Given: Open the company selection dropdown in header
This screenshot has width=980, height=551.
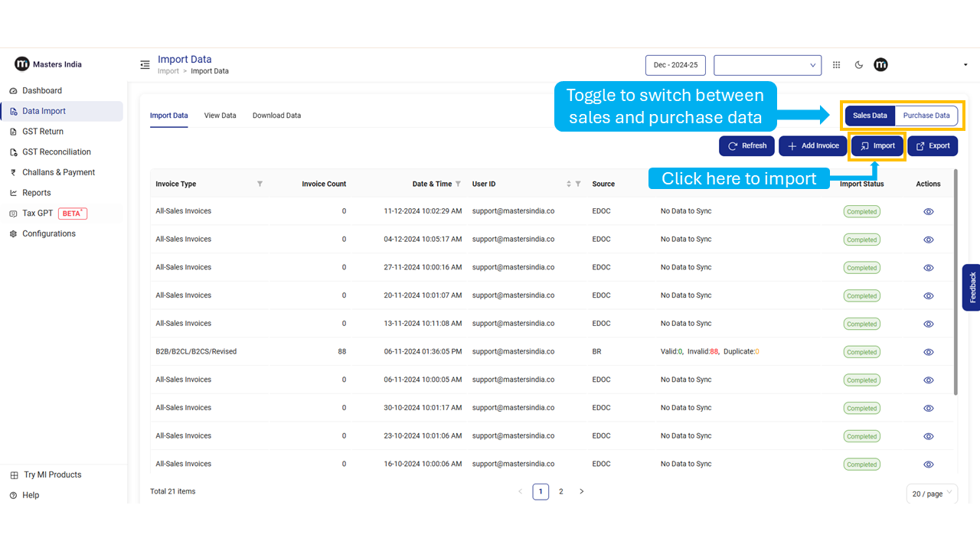Looking at the screenshot, I should click(x=767, y=65).
